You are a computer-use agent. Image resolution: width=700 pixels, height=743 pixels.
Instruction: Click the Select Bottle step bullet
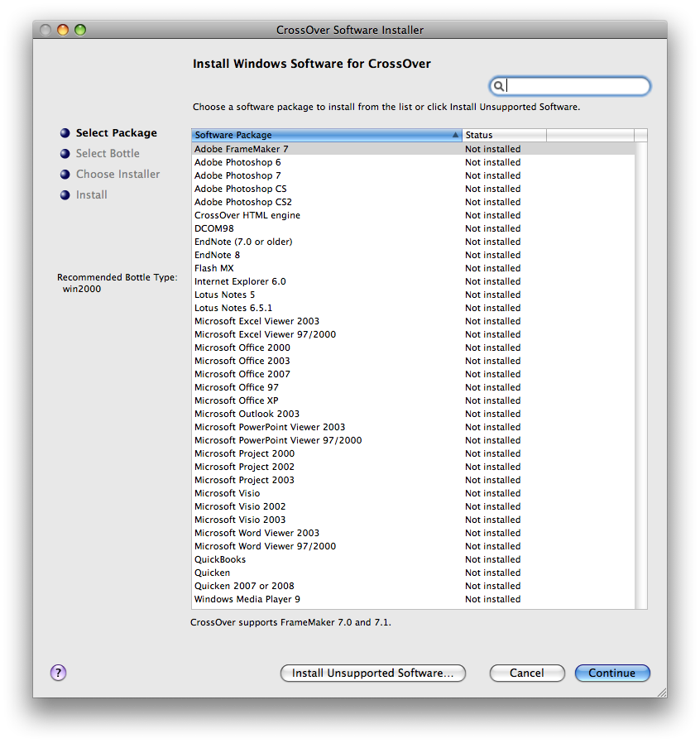point(65,154)
